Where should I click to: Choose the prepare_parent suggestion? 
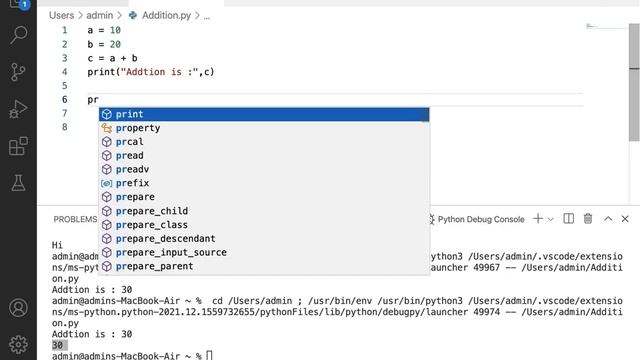(264, 266)
